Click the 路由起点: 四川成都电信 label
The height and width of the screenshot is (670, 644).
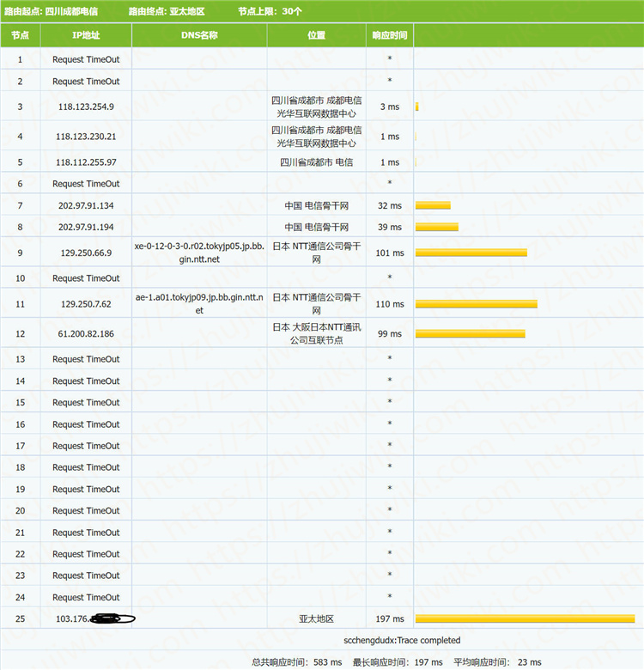(51, 11)
